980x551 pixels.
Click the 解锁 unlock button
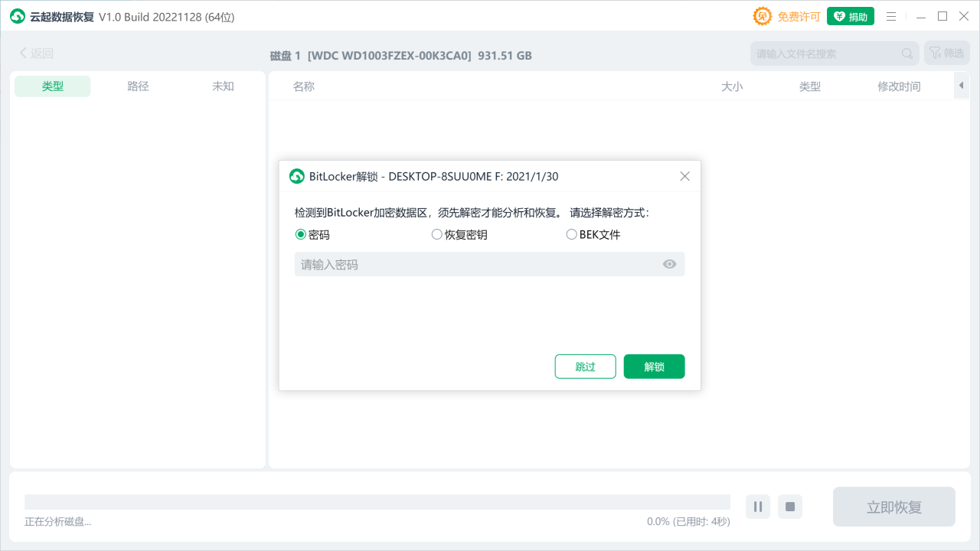[x=654, y=366]
